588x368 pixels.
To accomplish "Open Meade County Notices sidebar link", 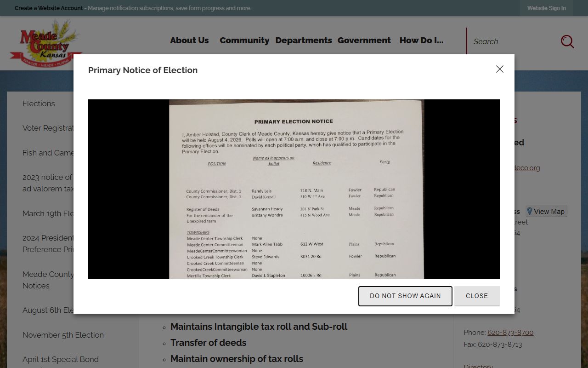I will point(48,280).
